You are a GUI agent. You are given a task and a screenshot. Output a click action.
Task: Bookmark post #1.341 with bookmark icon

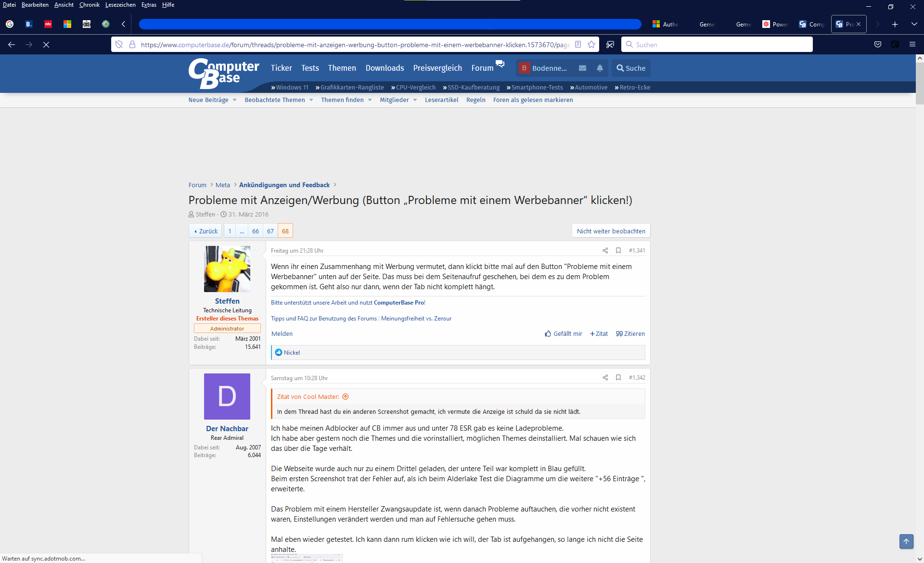(x=618, y=250)
